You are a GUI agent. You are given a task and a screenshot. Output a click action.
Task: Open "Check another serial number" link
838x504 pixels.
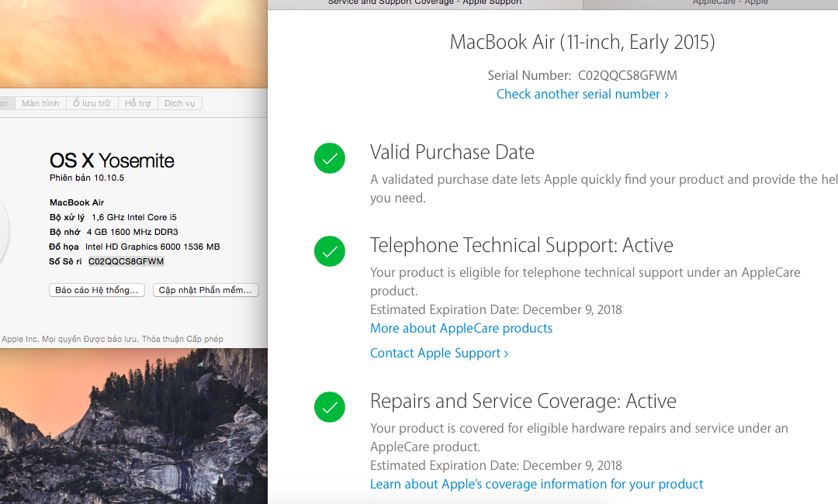point(578,94)
